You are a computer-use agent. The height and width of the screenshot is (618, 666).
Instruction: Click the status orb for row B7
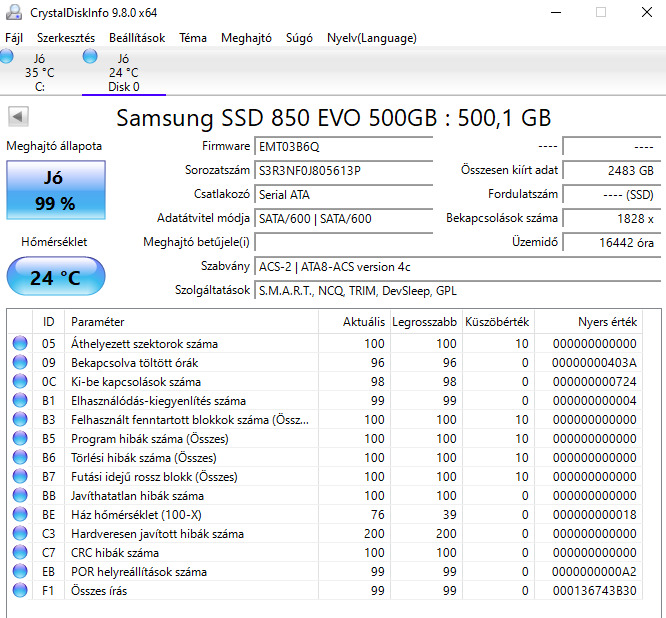click(20, 476)
